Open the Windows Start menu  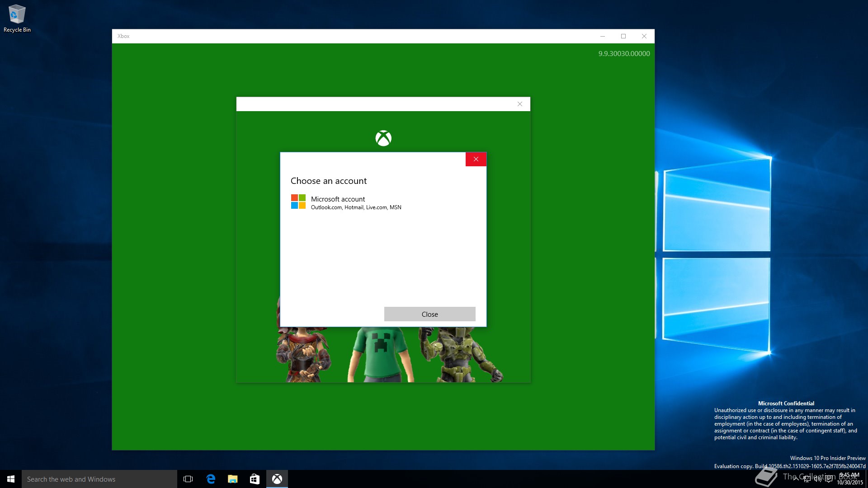click(11, 479)
